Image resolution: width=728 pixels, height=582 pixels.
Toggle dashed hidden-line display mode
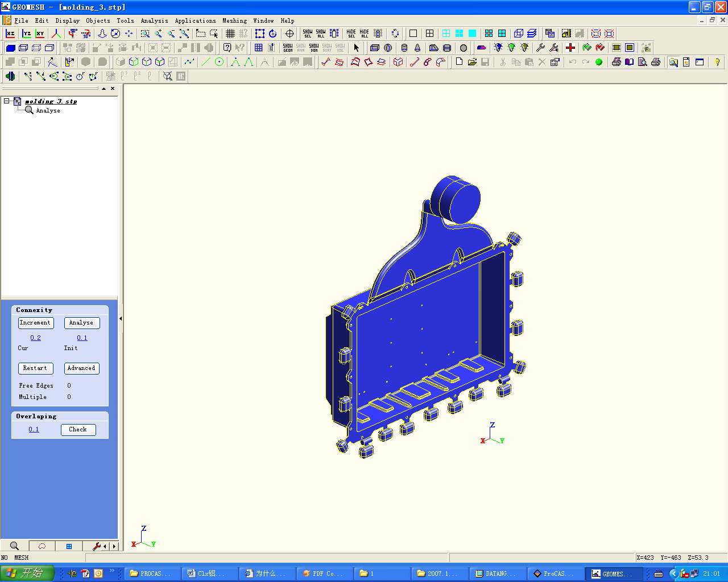(x=36, y=48)
